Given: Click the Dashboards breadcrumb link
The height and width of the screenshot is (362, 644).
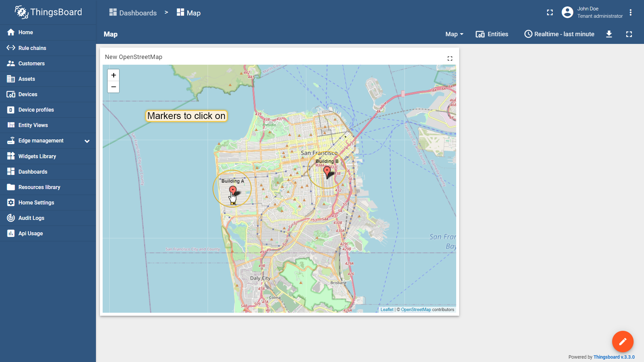Looking at the screenshot, I should click(133, 13).
